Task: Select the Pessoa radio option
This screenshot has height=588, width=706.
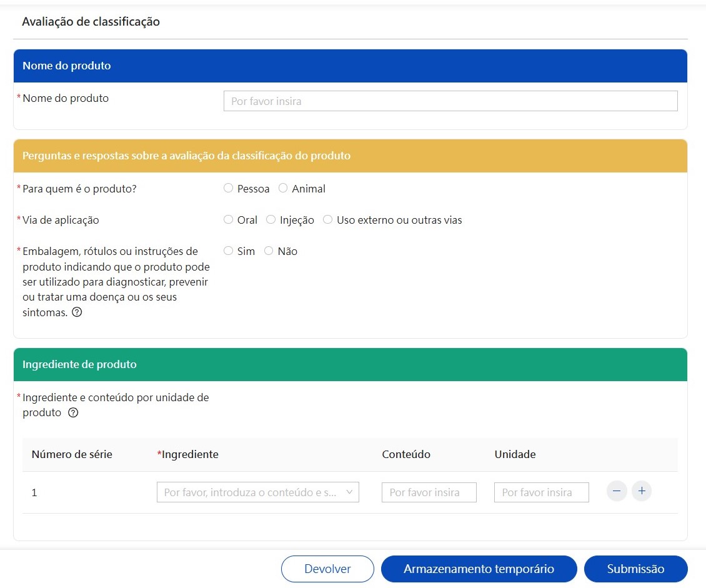Action: pos(228,188)
